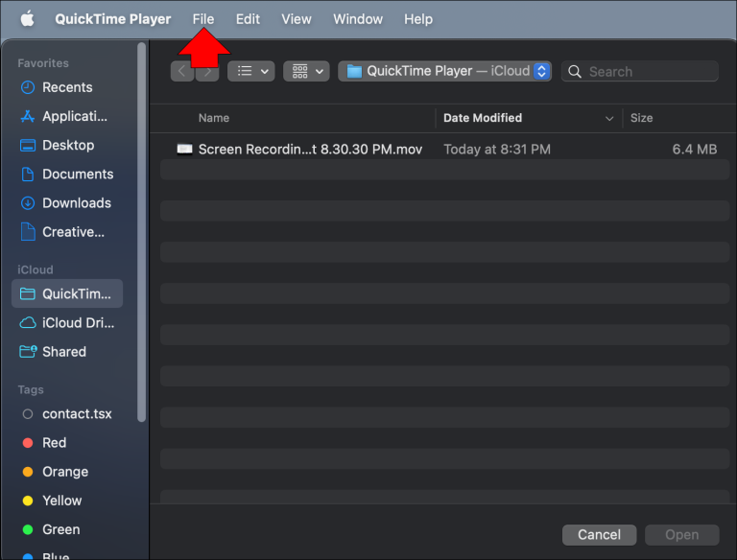737x560 pixels.
Task: Select Desktop in Favorites sidebar
Action: 67,145
